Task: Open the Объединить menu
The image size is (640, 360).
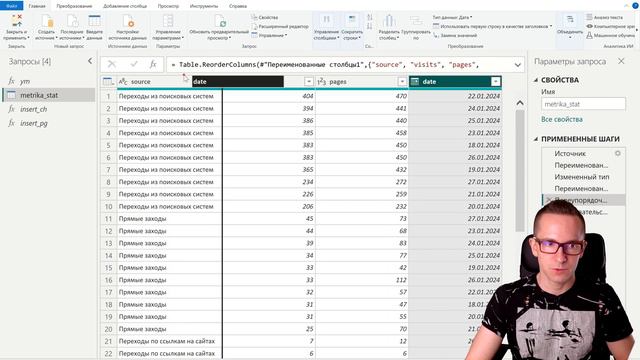Action: 570,27
